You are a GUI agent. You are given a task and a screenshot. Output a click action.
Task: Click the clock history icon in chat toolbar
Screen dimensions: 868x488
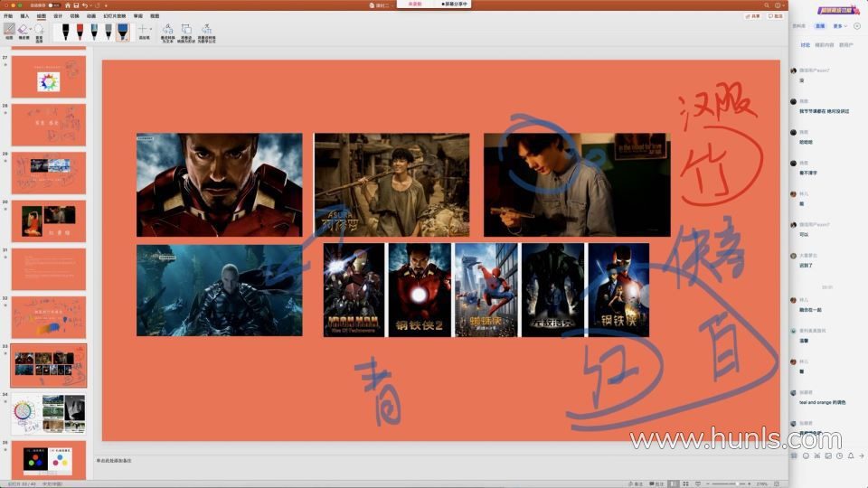[839, 455]
